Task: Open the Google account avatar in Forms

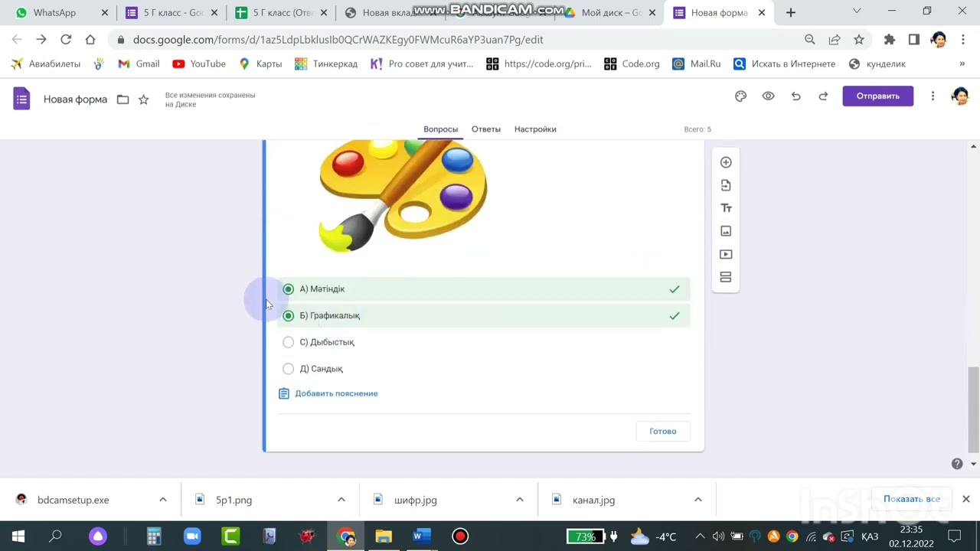Action: (959, 96)
